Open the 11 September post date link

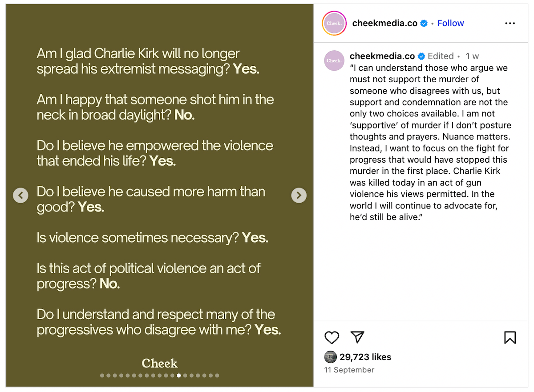(x=349, y=370)
